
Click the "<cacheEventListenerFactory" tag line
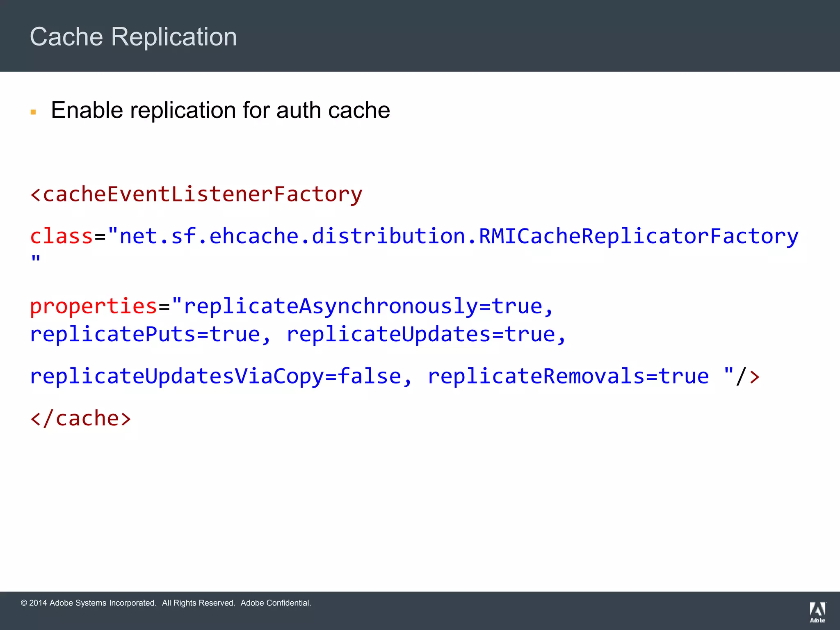pyautogui.click(x=196, y=195)
